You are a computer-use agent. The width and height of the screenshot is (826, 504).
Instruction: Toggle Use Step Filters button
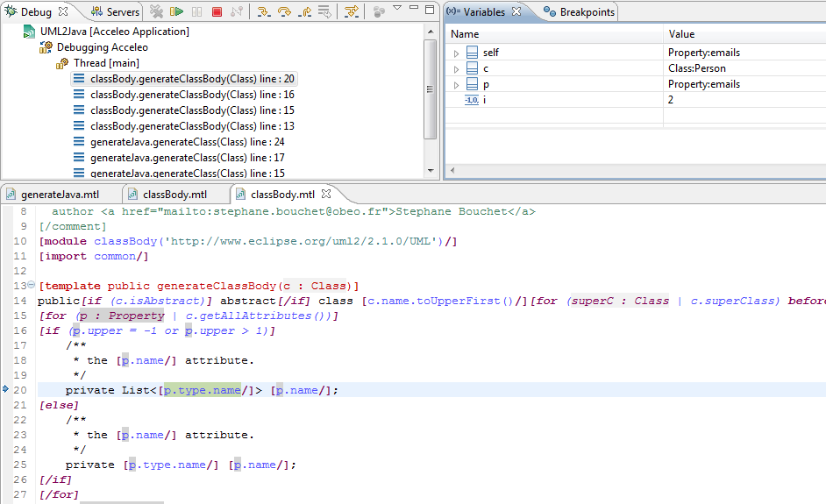click(351, 11)
